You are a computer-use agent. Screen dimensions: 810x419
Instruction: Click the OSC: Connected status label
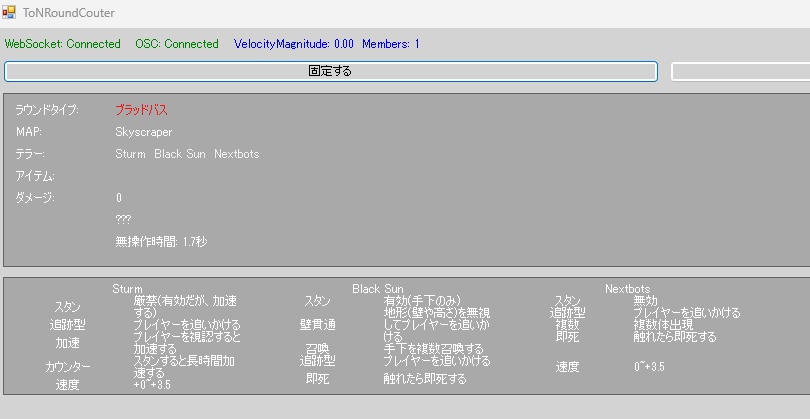177,44
